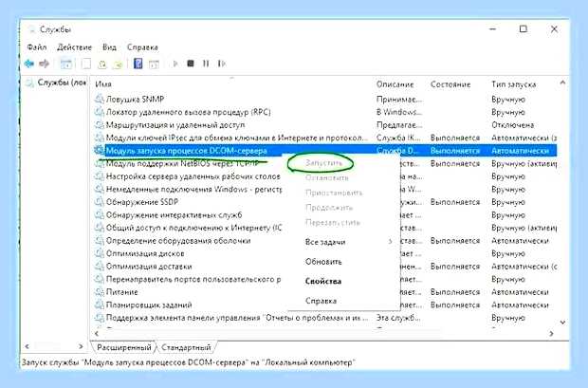Viewport: 588px width, 388px height.
Task: Sort by the Тип запуска column header
Action: 513,84
